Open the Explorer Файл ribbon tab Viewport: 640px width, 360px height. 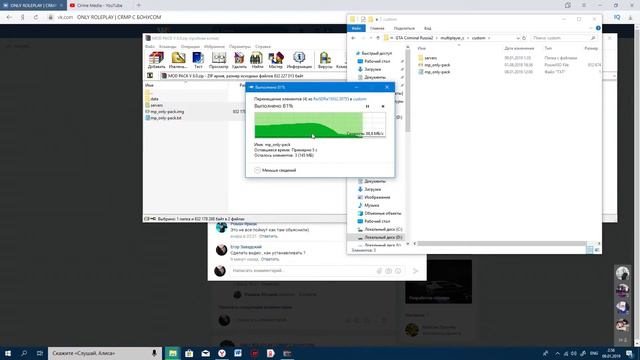click(x=356, y=28)
